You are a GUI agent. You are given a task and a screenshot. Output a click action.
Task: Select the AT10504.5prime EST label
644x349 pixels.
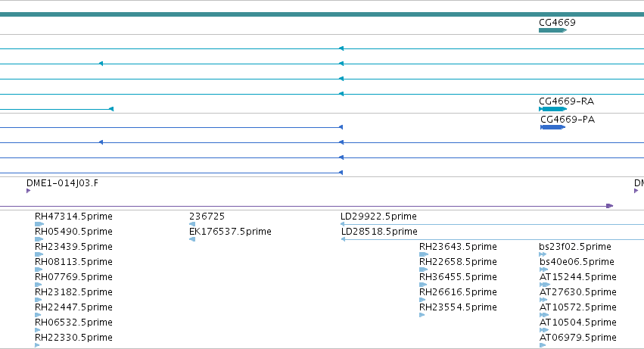578,323
